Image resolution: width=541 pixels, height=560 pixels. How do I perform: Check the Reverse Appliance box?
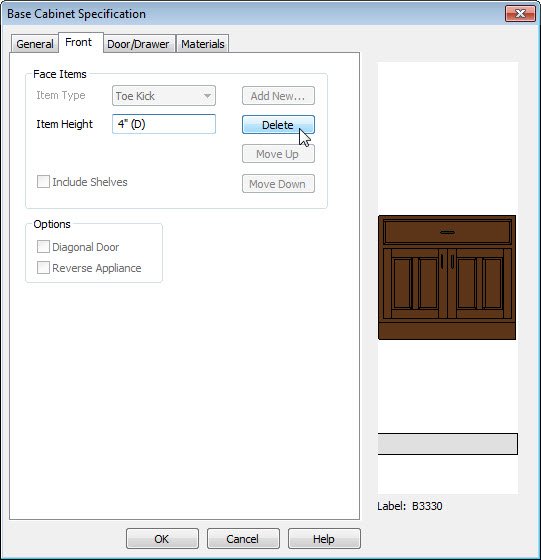(x=43, y=268)
